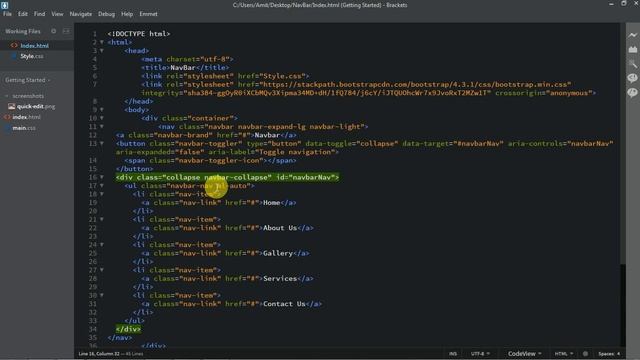Collapse the head block at line 3
Screen dimensions: 640x360
[102, 51]
